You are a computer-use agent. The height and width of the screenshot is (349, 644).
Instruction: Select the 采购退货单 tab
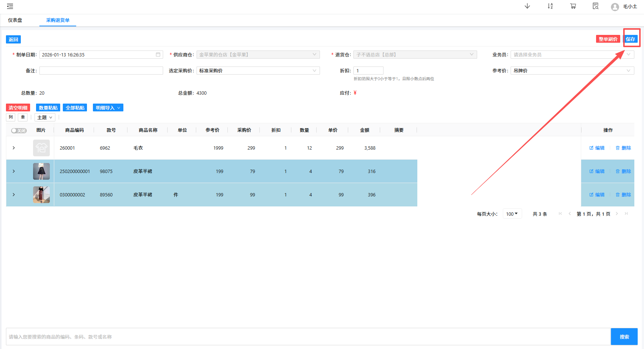coord(58,20)
